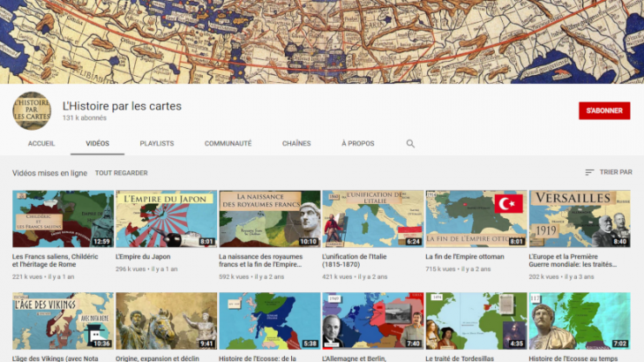Image resolution: width=644 pixels, height=362 pixels.
Task: Click the channel name L'Histoire par les cartes
Action: point(122,106)
